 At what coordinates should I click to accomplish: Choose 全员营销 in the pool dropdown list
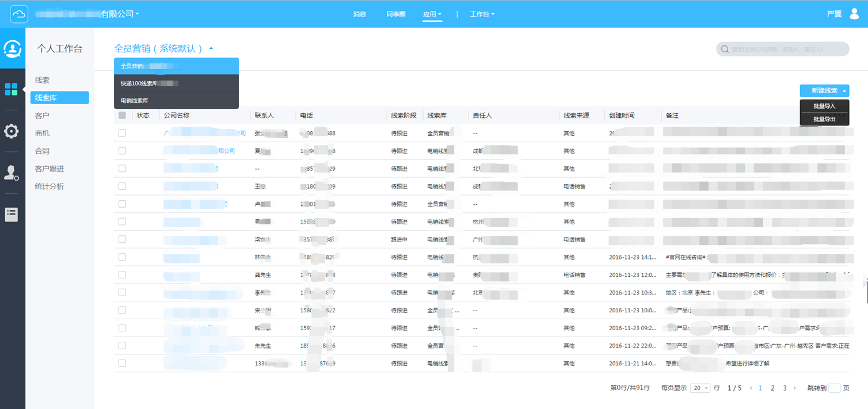point(176,66)
